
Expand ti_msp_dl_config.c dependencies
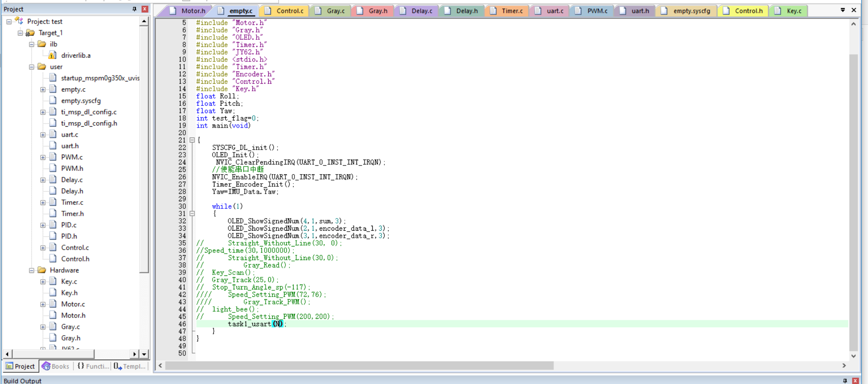click(x=43, y=112)
